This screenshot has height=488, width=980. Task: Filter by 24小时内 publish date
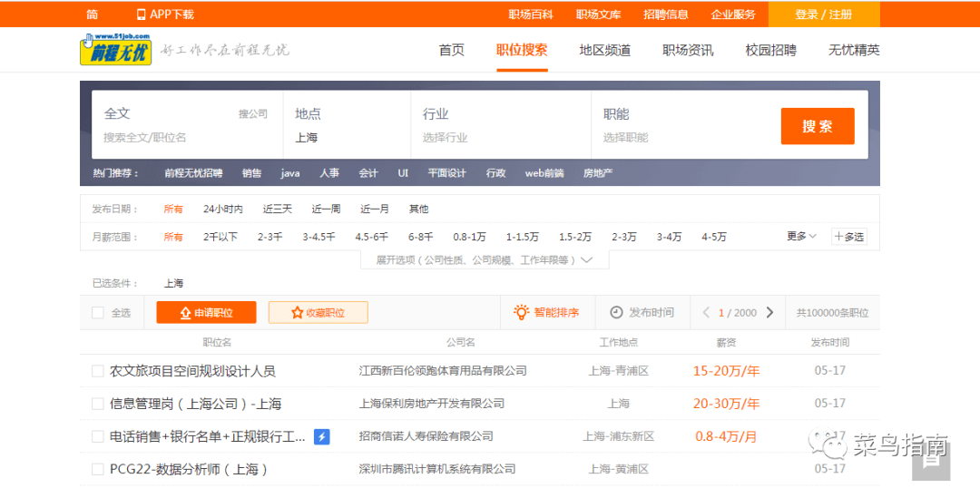[222, 209]
